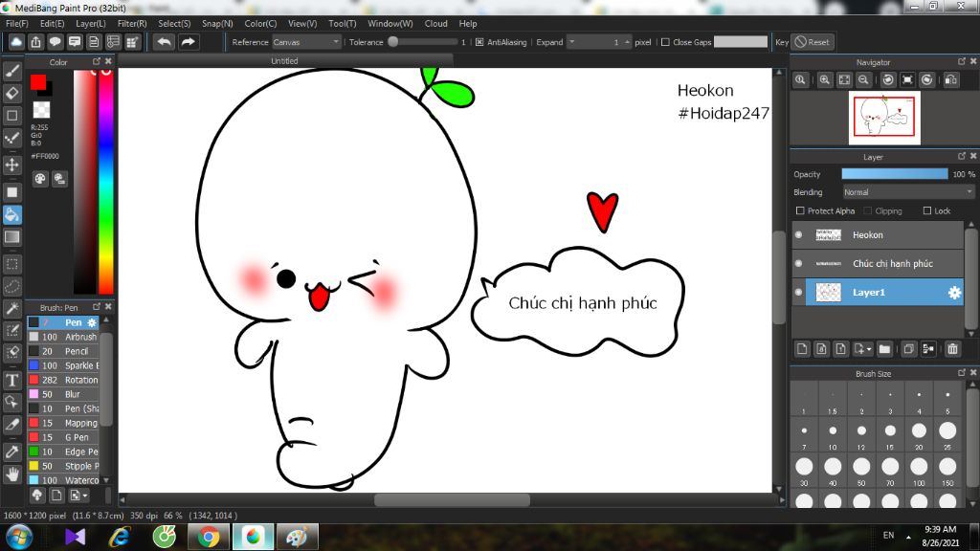Open the Layer menu
Image resolution: width=980 pixels, height=551 pixels.
(91, 24)
